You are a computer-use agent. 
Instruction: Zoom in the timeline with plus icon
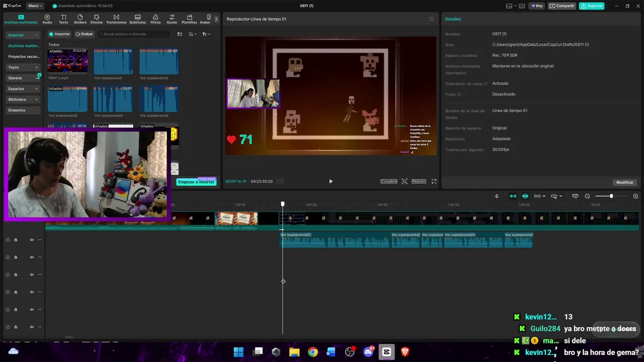pyautogui.click(x=635, y=196)
